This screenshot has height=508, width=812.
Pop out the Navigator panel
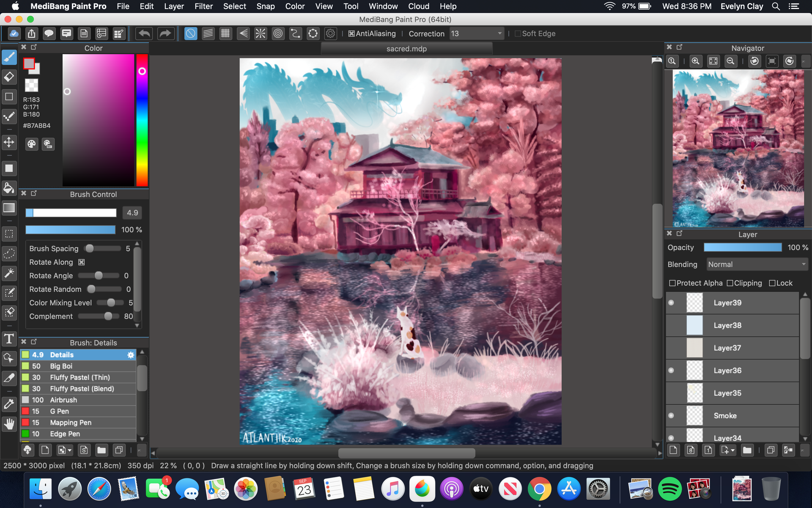coord(680,47)
